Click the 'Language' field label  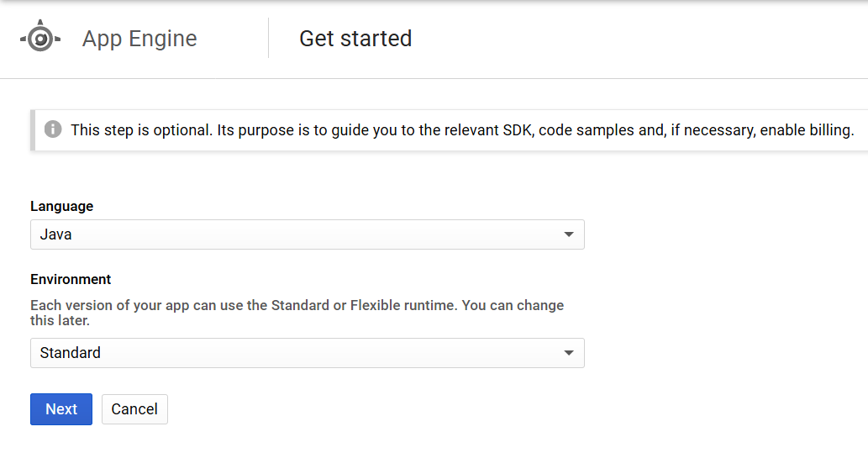61,206
